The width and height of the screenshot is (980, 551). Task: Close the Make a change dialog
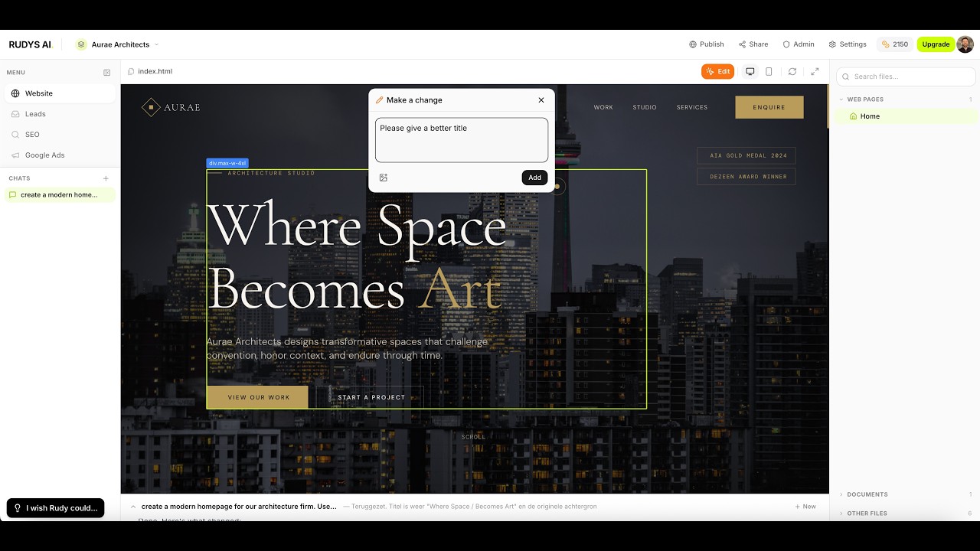541,100
